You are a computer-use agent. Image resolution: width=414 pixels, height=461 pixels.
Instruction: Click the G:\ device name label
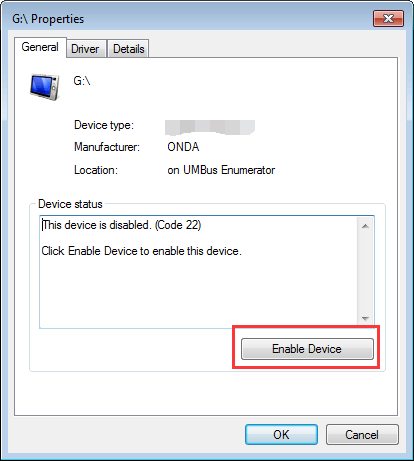82,81
